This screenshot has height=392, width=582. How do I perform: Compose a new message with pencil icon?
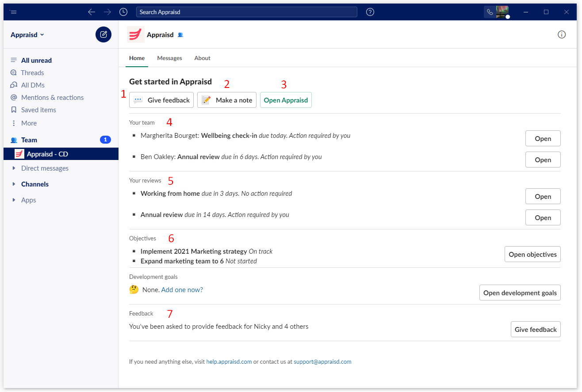coord(103,34)
